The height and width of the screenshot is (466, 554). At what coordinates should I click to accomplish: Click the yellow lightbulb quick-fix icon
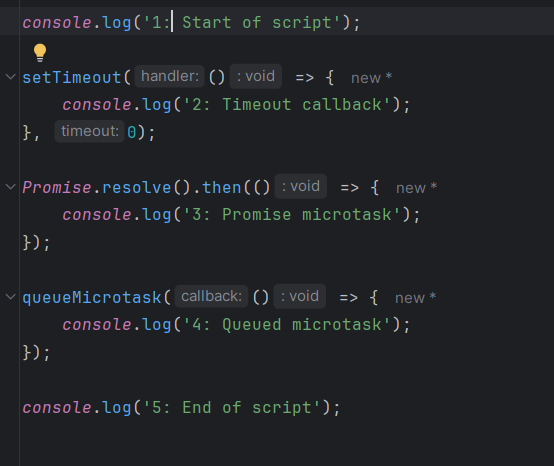click(x=40, y=53)
